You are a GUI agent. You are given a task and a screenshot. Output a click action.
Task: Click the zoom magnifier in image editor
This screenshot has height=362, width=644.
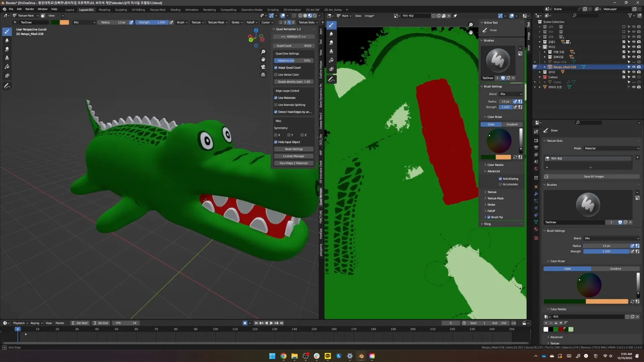[x=471, y=25]
